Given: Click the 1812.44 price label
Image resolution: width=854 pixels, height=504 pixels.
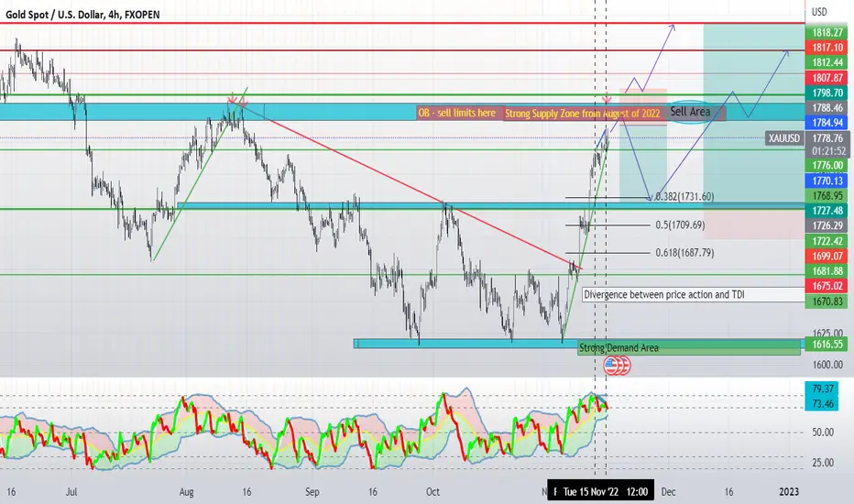Looking at the screenshot, I should click(827, 62).
